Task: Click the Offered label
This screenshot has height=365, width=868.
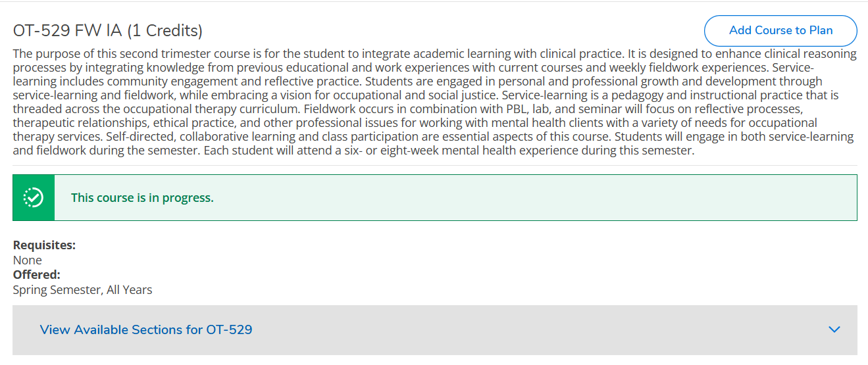Action: 37,275
